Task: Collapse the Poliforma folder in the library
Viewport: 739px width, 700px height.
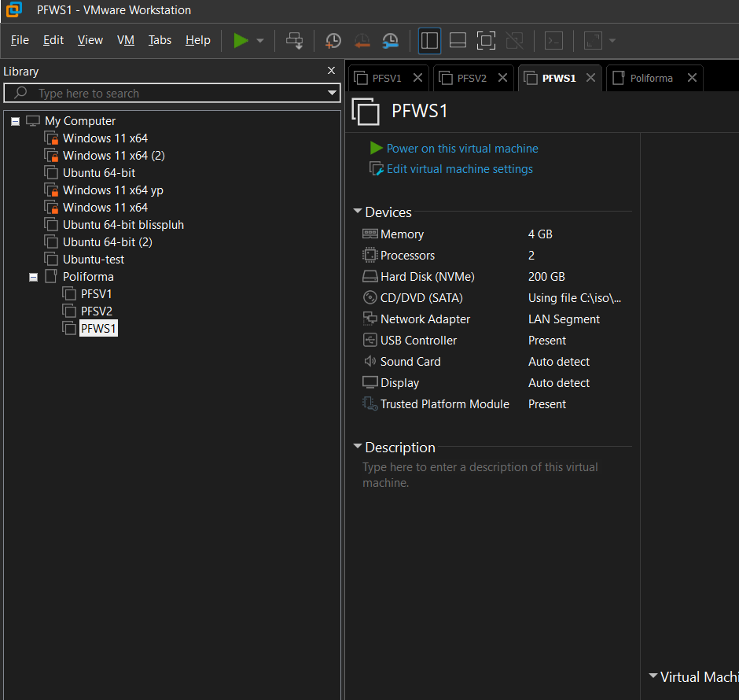Action: [x=33, y=277]
